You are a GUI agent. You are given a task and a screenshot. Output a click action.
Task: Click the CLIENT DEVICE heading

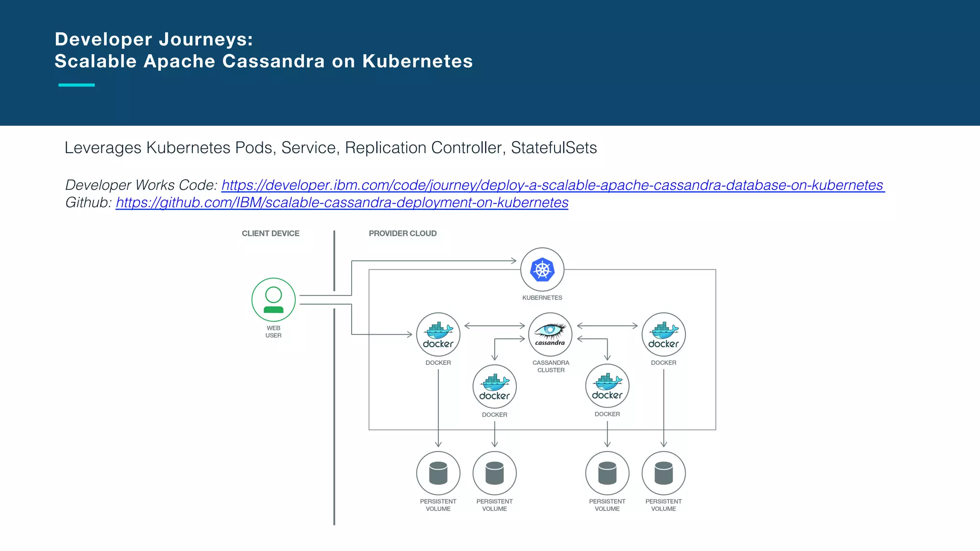point(270,233)
